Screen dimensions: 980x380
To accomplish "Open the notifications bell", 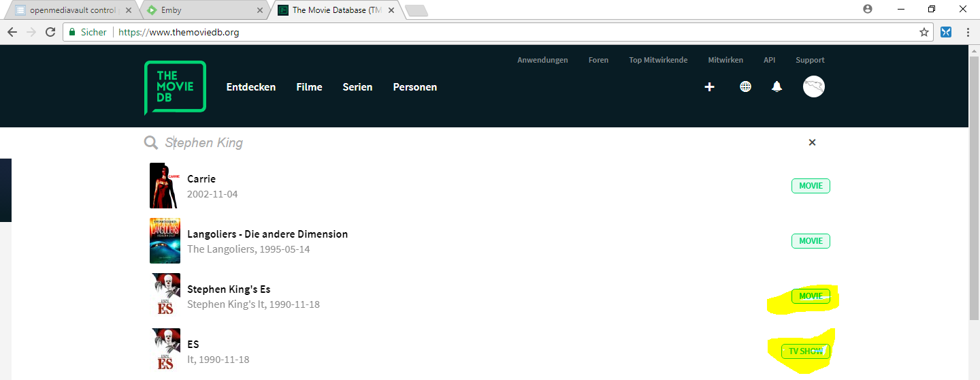I will coord(777,87).
